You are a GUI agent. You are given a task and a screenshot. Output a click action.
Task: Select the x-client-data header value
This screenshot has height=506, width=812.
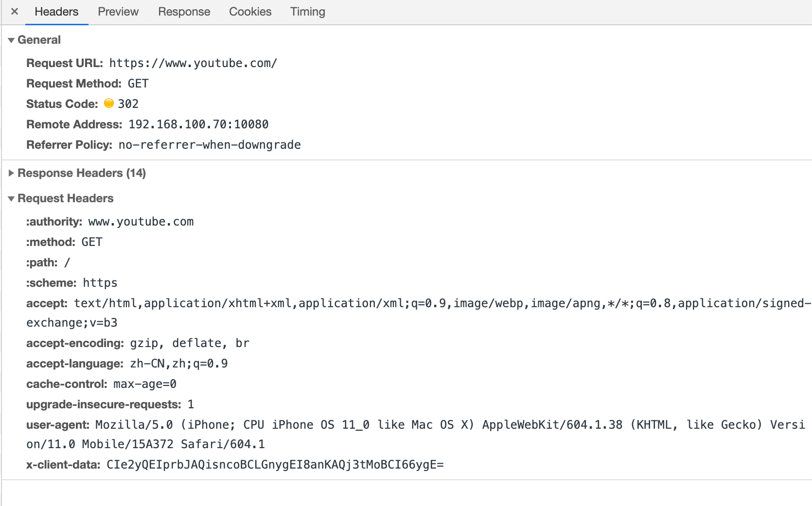275,465
